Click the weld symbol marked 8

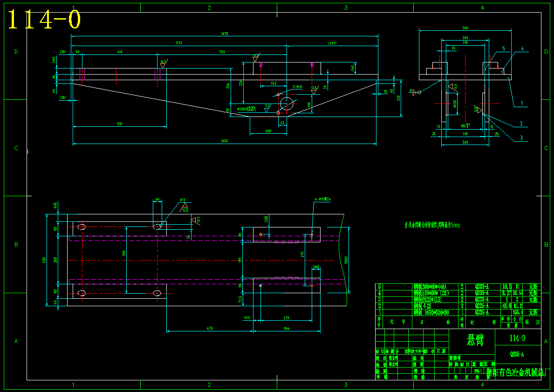pos(415,91)
